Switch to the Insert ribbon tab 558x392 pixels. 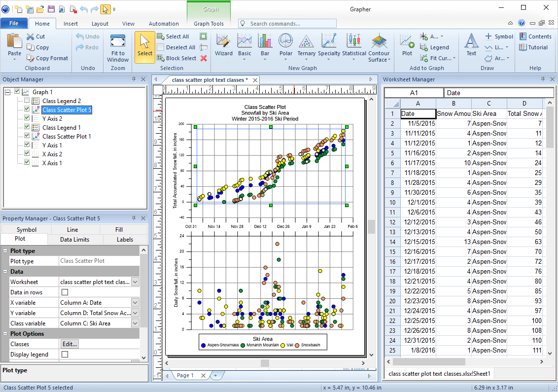[70, 24]
